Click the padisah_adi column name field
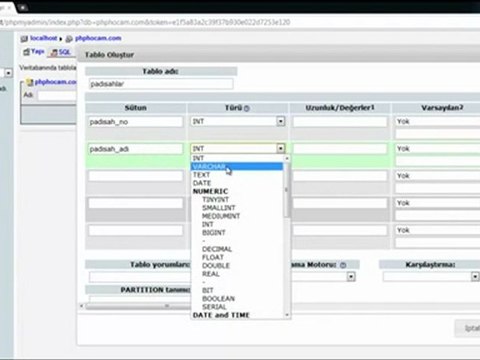 tap(136, 149)
